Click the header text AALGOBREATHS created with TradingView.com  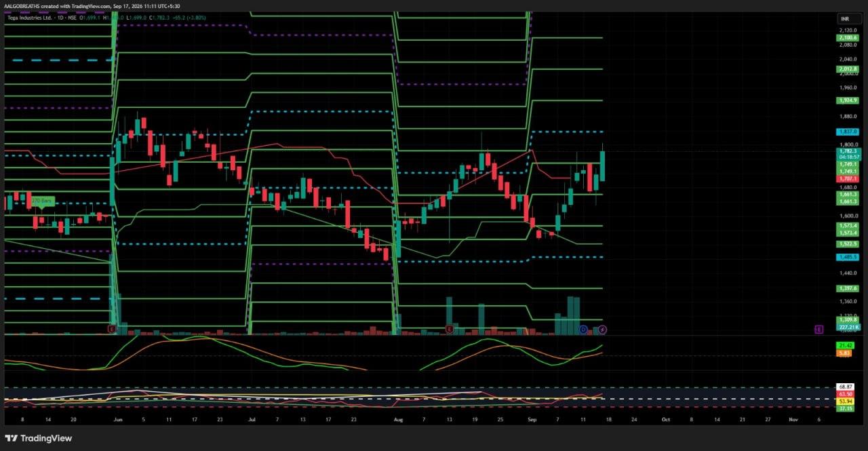[57, 6]
